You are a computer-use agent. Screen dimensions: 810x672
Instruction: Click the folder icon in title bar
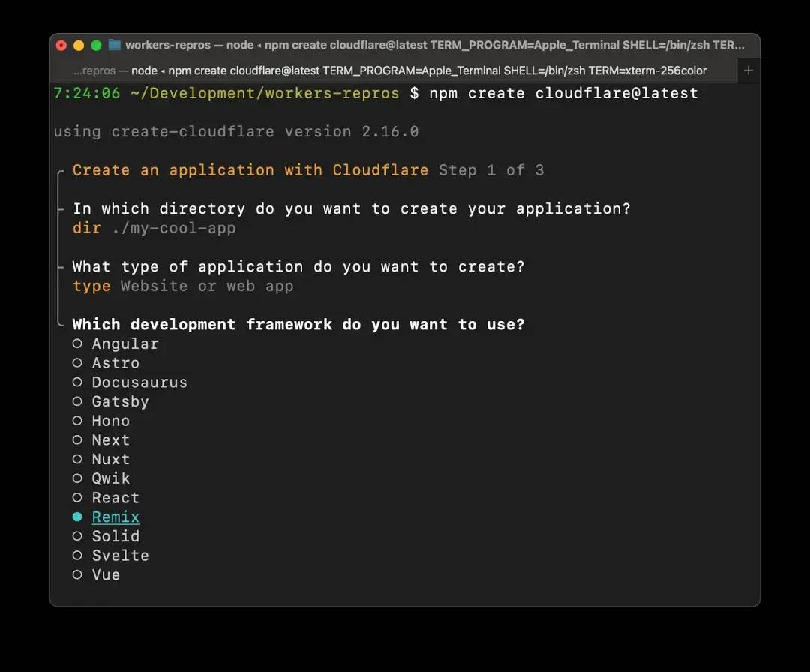coord(115,45)
